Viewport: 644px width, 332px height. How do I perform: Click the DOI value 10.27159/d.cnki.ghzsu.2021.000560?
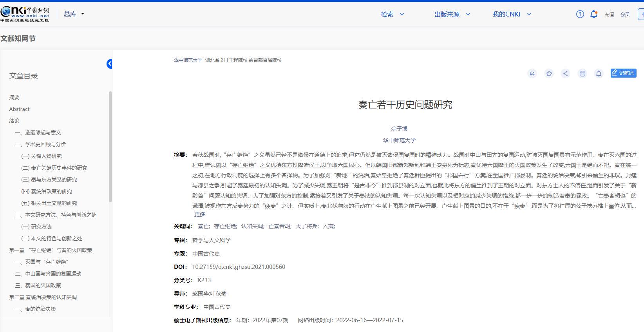[x=239, y=267]
